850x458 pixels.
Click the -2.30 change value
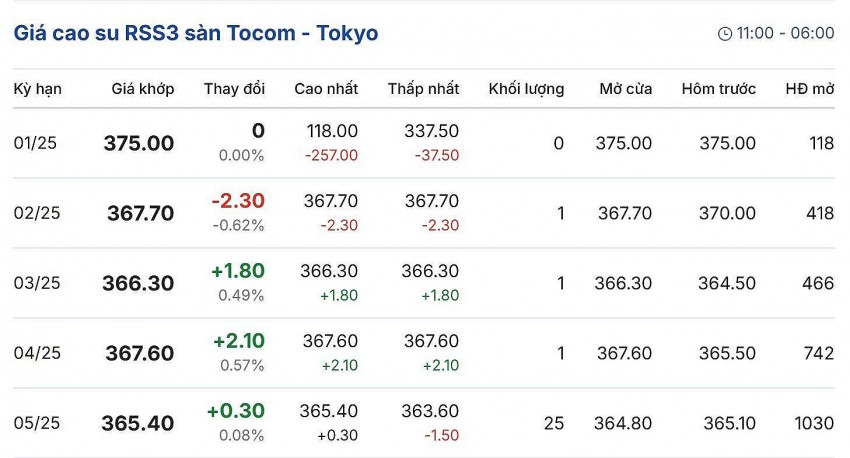tap(238, 201)
